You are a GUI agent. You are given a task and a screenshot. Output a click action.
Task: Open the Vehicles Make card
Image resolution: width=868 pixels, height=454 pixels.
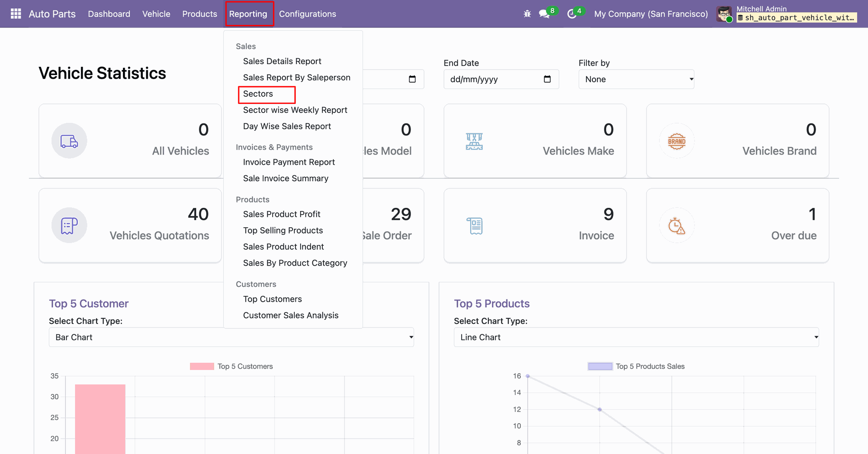[x=535, y=140]
